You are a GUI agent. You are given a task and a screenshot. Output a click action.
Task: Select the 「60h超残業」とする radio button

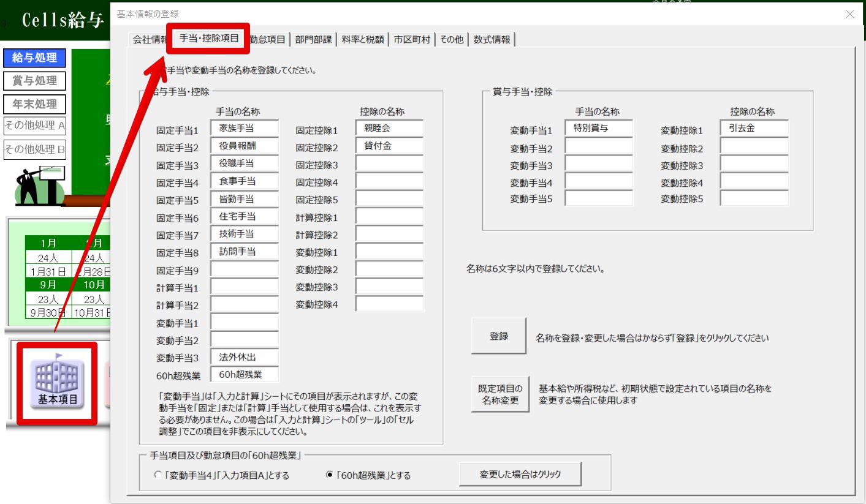pos(330,475)
